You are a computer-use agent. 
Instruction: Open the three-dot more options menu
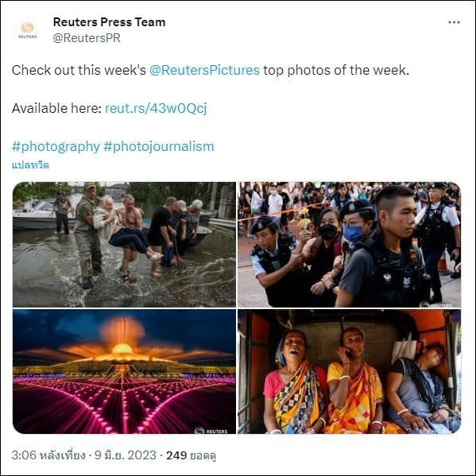(x=454, y=22)
